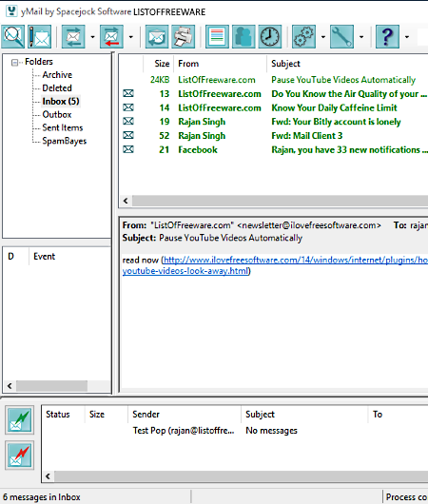Compose new mail with pen-envelope icon
This screenshot has width=428, height=504.
40,37
